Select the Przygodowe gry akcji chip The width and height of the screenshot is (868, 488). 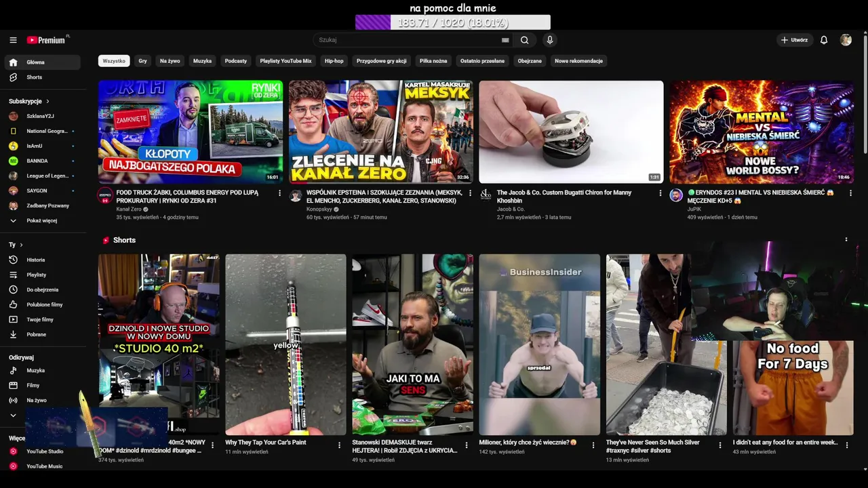(382, 61)
